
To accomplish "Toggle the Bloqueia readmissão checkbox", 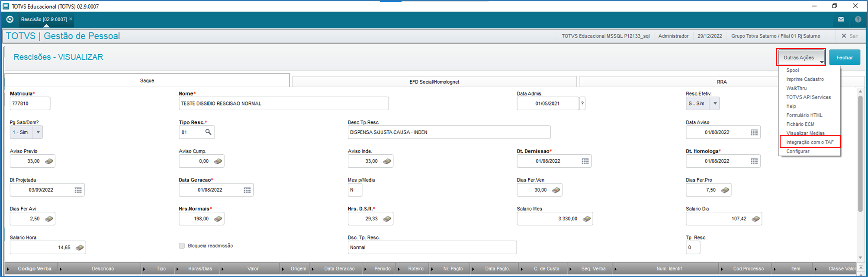I will pyautogui.click(x=182, y=246).
